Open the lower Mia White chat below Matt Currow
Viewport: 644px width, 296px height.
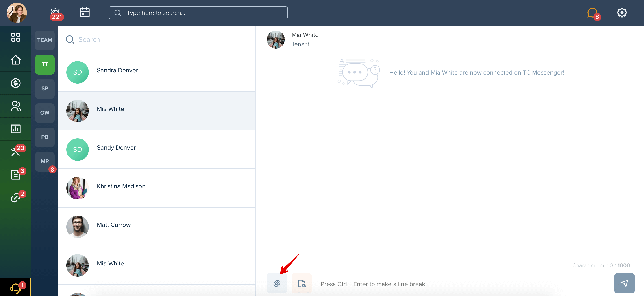[157, 265]
